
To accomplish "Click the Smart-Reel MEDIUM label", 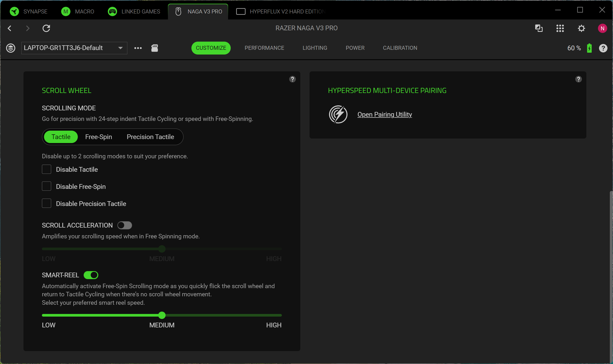I will (162, 325).
